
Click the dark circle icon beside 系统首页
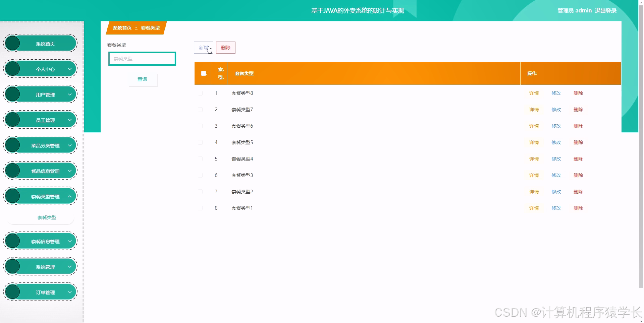point(13,43)
